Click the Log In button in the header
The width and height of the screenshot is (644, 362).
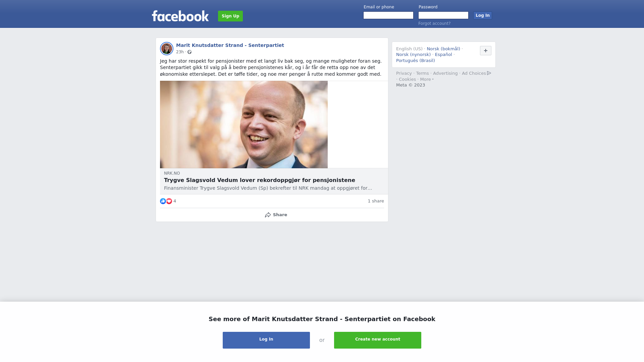tap(483, 15)
